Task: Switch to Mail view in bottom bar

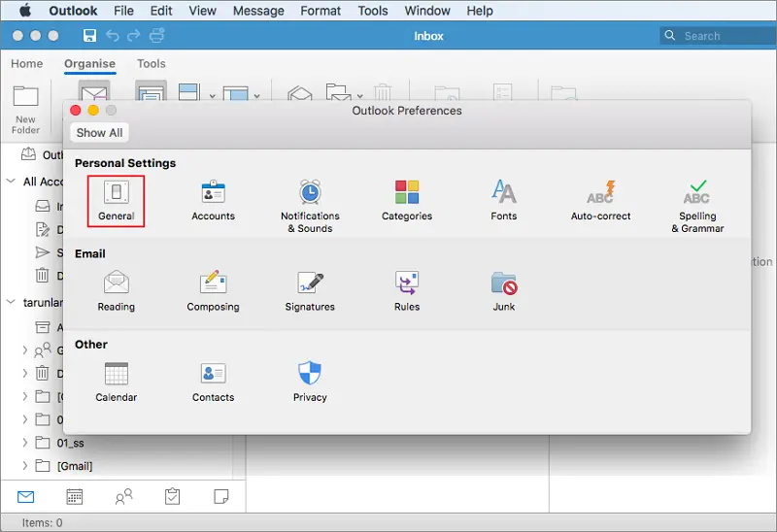Action: [26, 497]
